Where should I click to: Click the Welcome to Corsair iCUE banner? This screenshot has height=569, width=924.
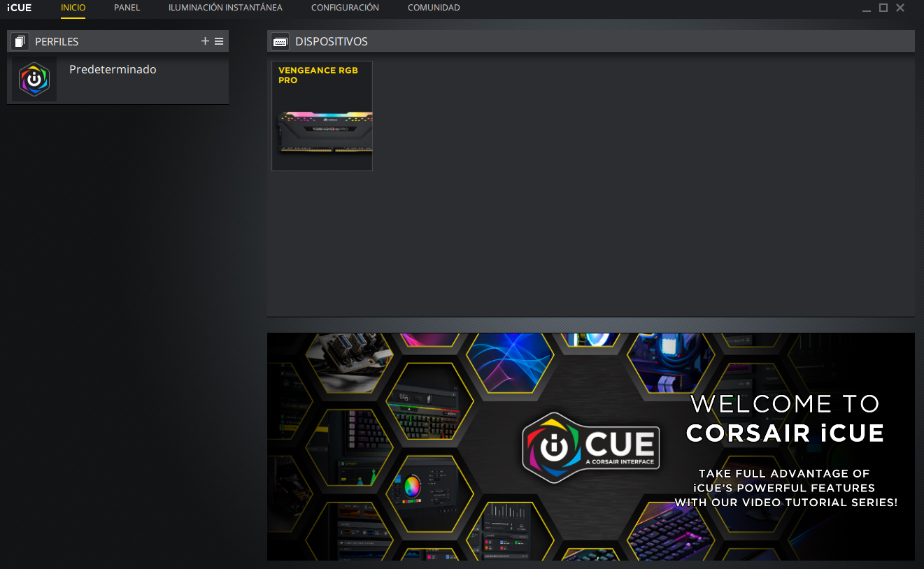(x=591, y=447)
